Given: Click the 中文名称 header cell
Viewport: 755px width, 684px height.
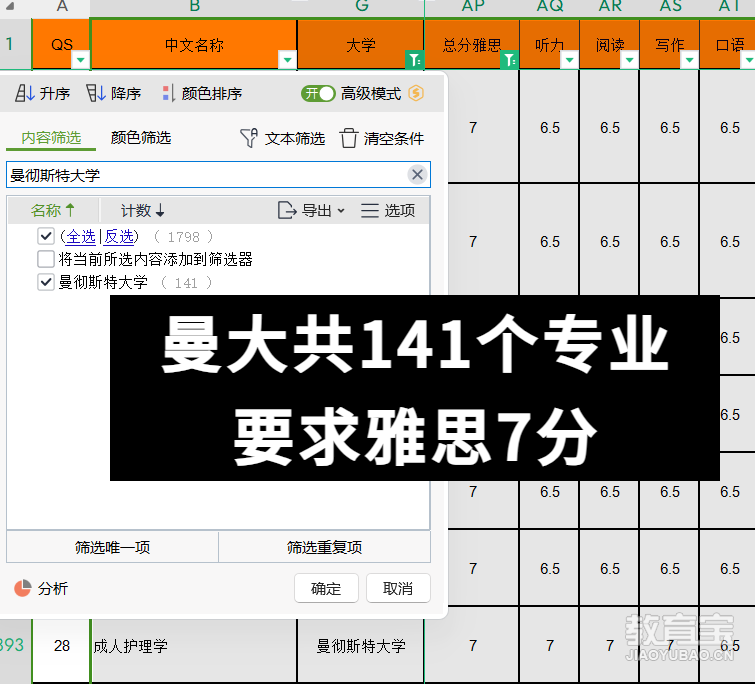Looking at the screenshot, I should (x=194, y=45).
